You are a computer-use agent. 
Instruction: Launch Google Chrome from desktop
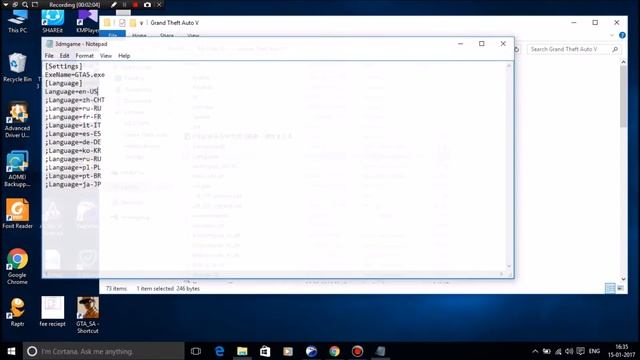tap(18, 266)
